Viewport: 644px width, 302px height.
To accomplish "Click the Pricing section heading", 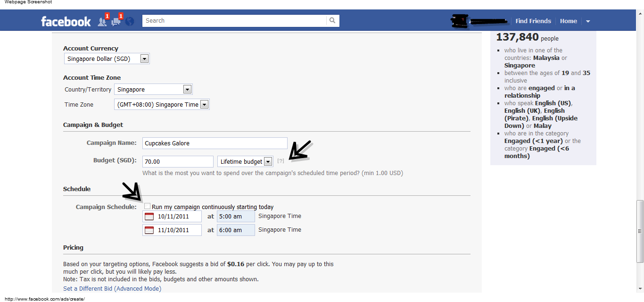I will tap(73, 248).
